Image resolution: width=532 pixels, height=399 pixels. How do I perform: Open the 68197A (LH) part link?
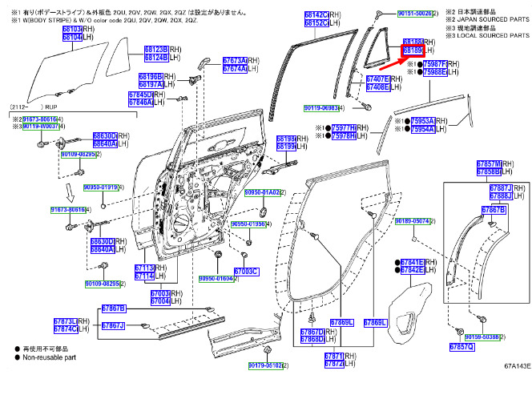click(x=151, y=84)
